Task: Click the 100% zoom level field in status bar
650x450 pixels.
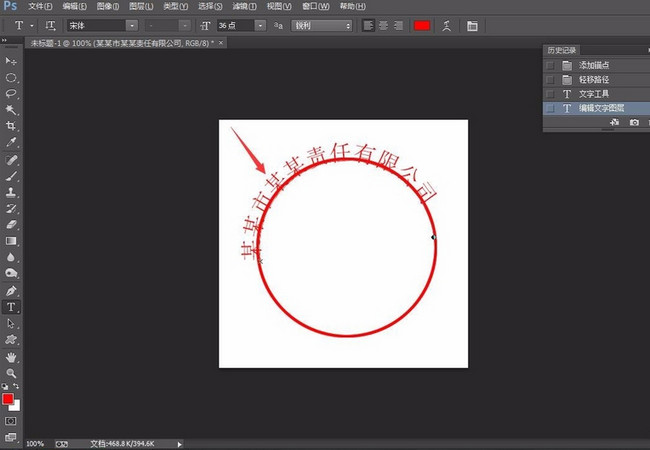Action: pyautogui.click(x=35, y=443)
